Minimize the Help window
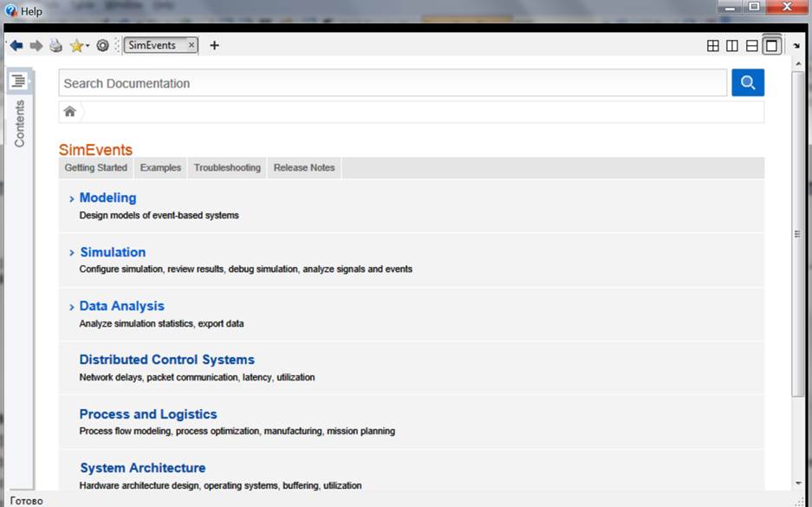 click(731, 7)
